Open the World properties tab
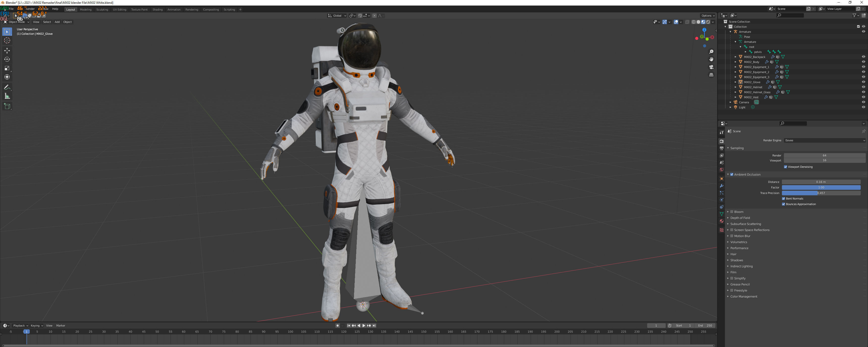Viewport: 868px width, 347px height. point(721,170)
